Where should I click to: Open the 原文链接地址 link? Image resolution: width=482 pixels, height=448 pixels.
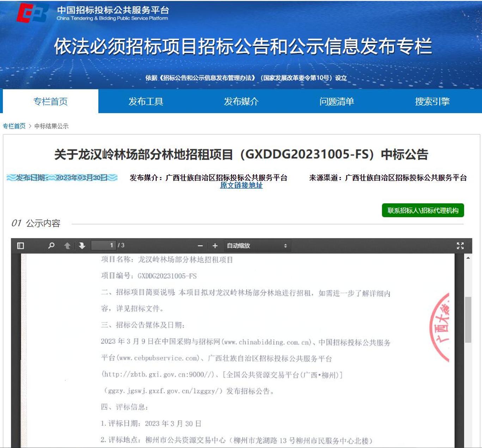[241, 185]
